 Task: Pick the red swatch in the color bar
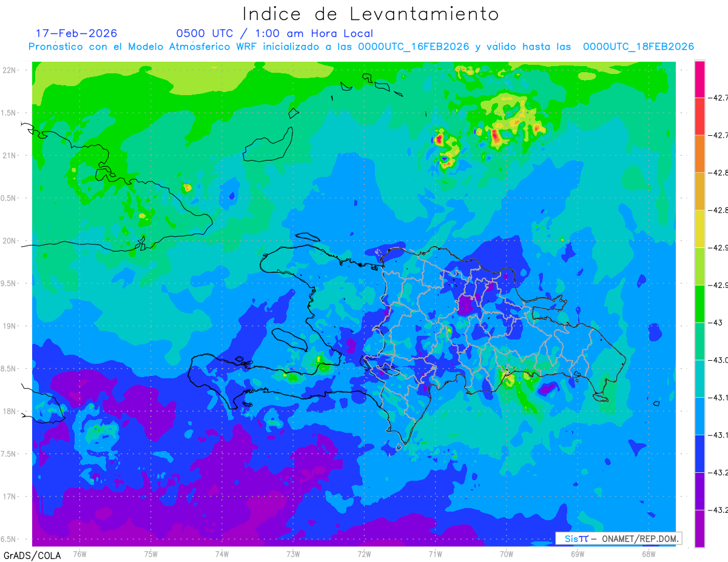coord(699,116)
